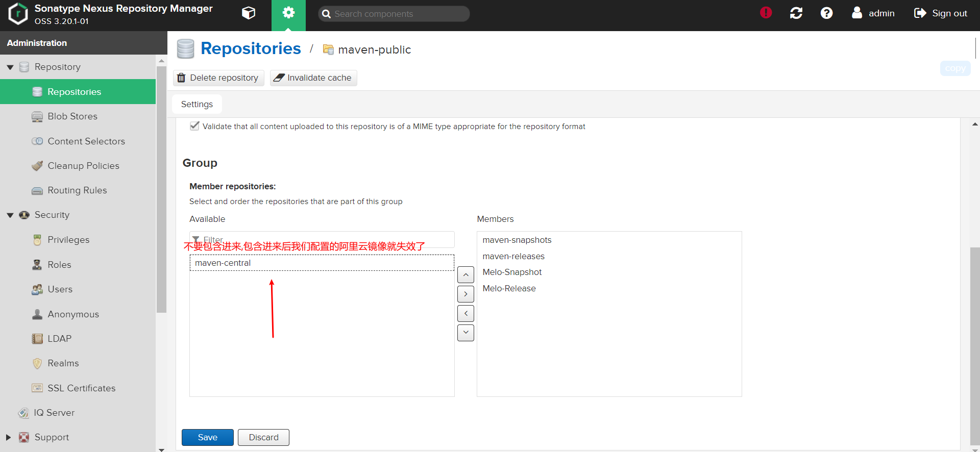Click the Privileges icon

37,240
